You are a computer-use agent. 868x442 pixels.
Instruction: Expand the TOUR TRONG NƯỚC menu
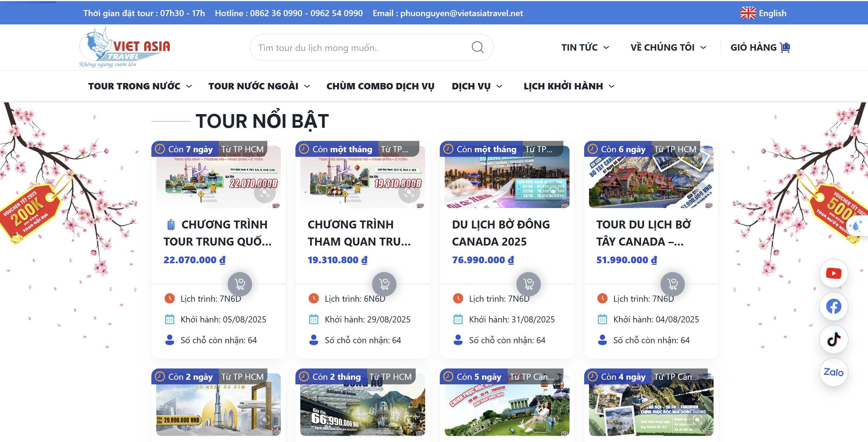tap(140, 86)
